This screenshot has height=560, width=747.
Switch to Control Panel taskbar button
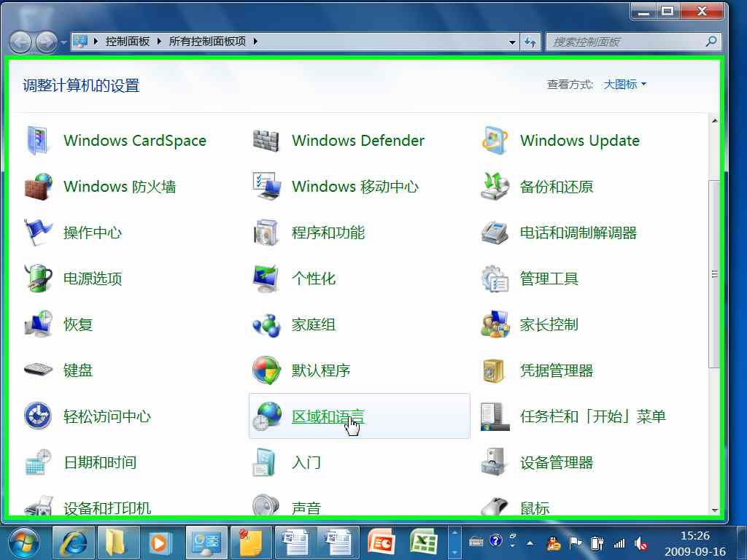(206, 542)
